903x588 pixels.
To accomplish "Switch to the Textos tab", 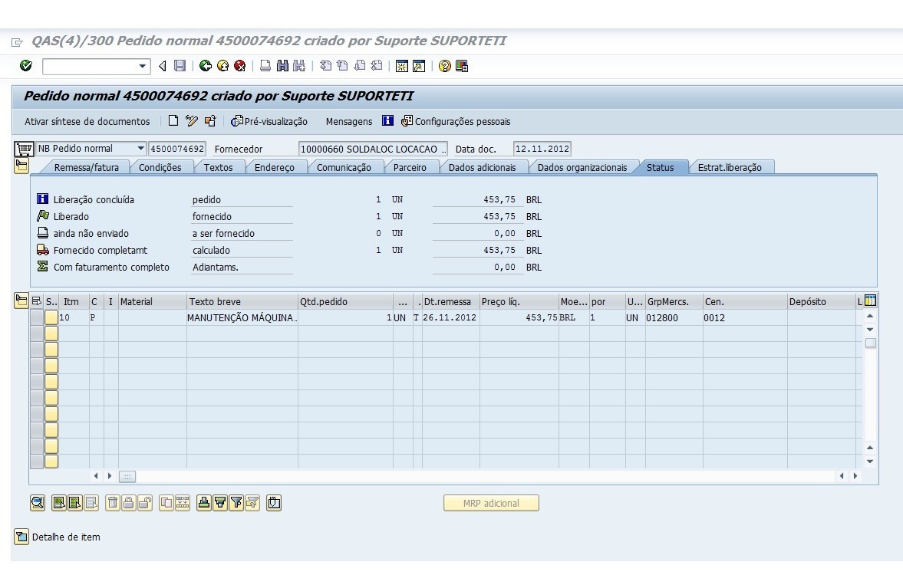I will click(218, 167).
